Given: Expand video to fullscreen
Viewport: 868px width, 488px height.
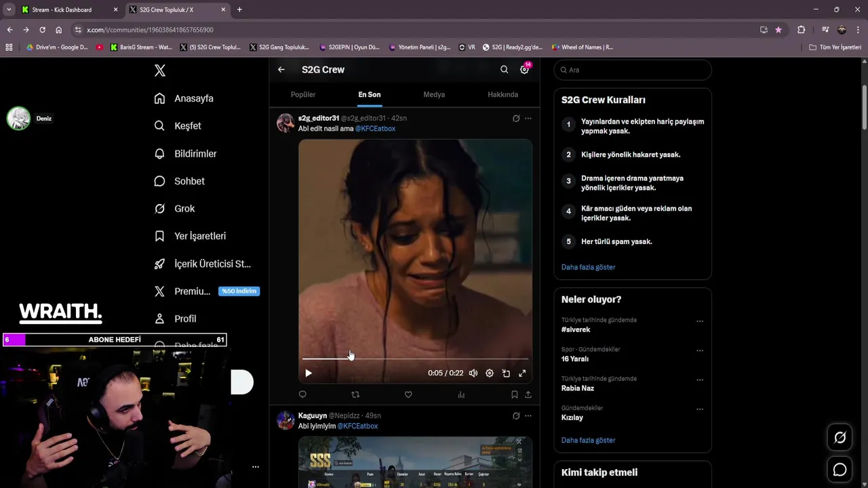Looking at the screenshot, I should 522,373.
